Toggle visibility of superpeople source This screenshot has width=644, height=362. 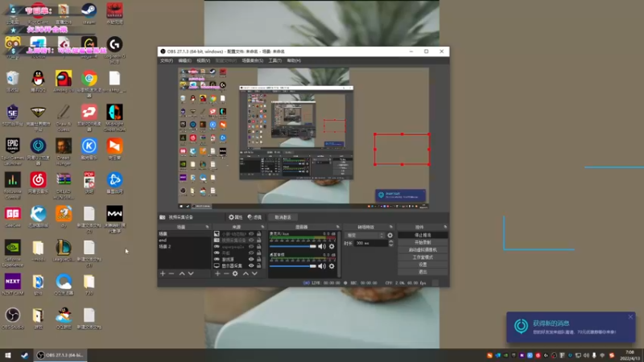pos(251,247)
